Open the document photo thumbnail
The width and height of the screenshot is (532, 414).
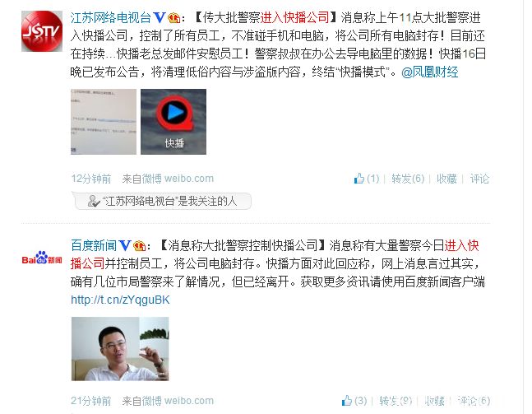[104, 122]
